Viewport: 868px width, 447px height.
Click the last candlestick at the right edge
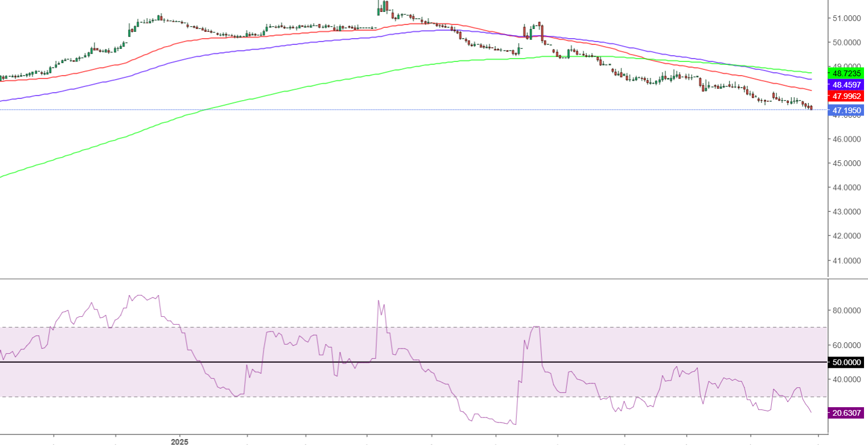811,107
